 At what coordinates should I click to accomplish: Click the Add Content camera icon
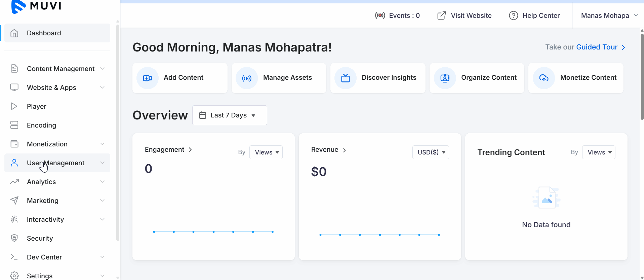[147, 78]
